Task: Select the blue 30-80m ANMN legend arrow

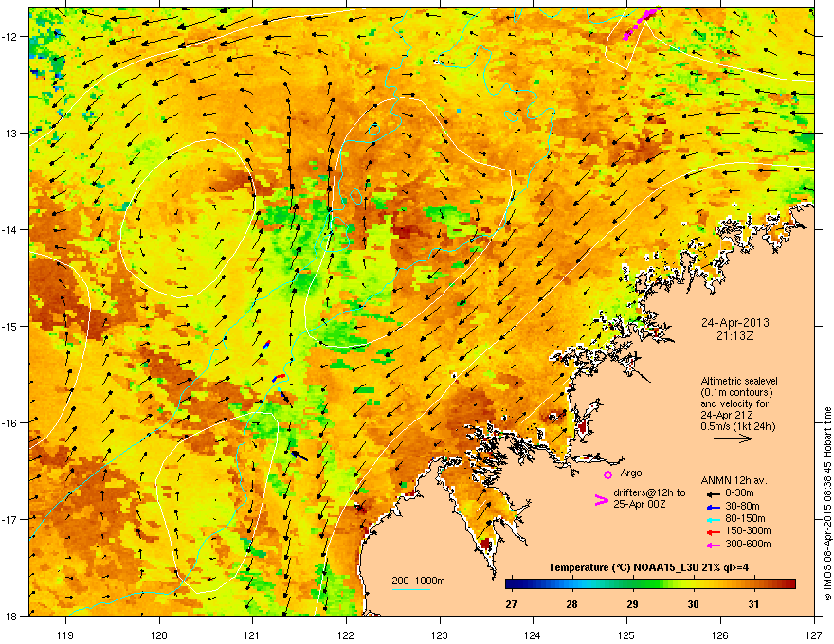Action: pos(713,507)
